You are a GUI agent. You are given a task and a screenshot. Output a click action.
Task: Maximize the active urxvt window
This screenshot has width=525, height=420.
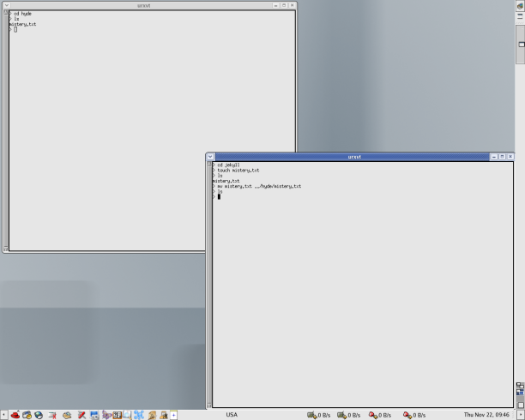coord(502,157)
